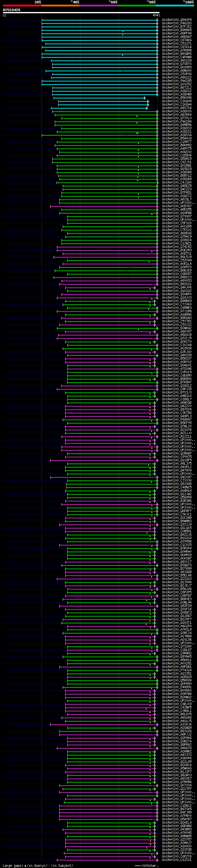Screen dimensions: 197x868
Task: Open hit UniRef100_P46283
Action: (177, 23)
